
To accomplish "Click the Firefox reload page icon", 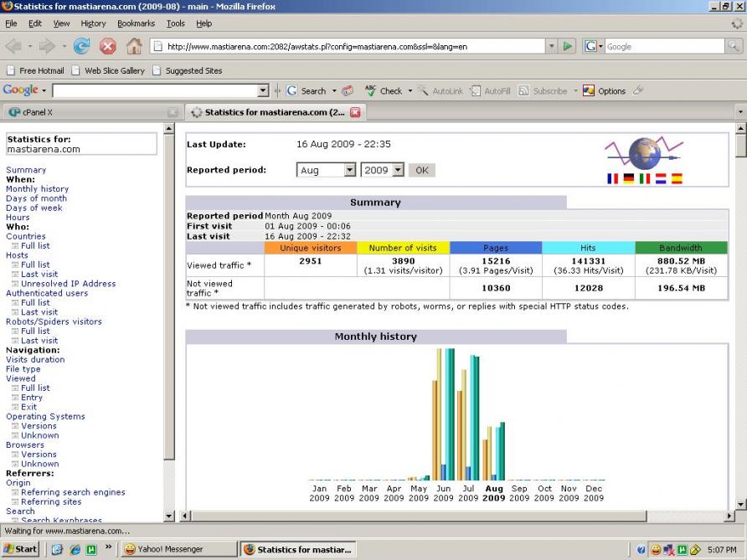I will pos(82,47).
